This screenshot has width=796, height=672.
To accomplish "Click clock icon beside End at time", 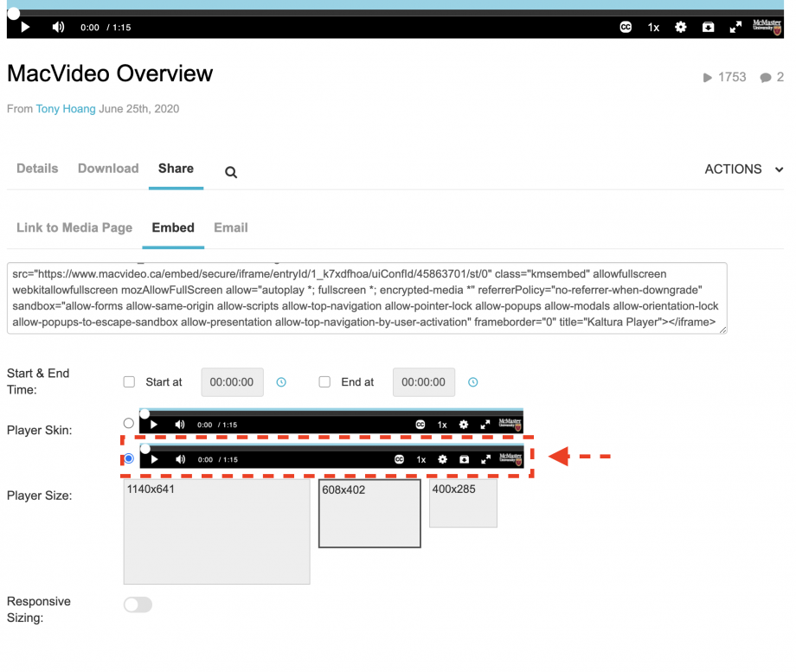I will [472, 382].
